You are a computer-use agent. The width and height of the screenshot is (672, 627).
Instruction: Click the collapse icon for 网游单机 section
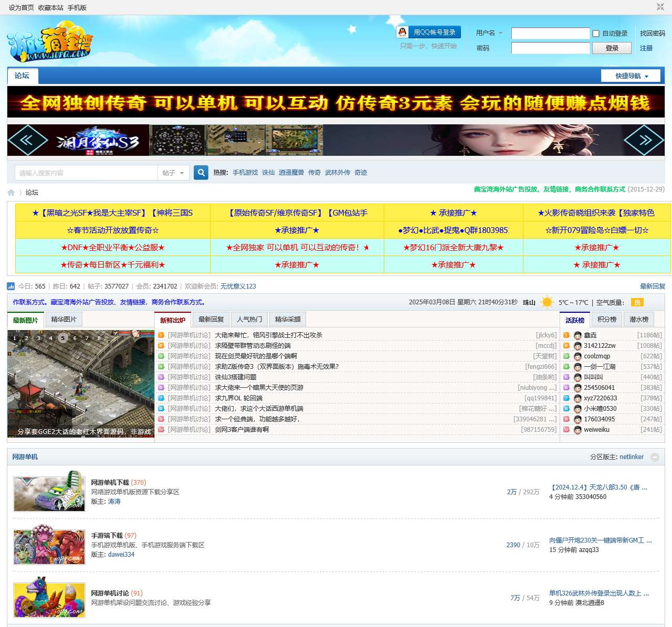[x=655, y=457]
